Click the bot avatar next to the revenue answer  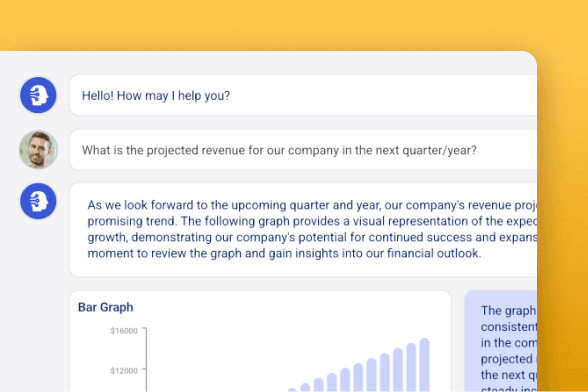click(x=38, y=201)
